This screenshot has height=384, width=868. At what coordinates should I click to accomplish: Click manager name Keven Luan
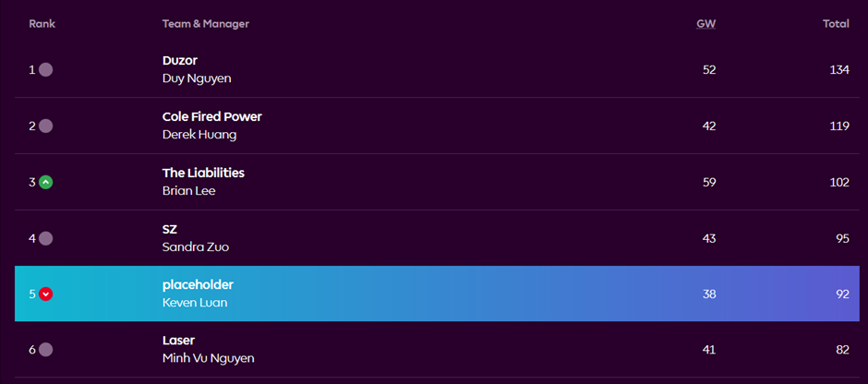[195, 303]
